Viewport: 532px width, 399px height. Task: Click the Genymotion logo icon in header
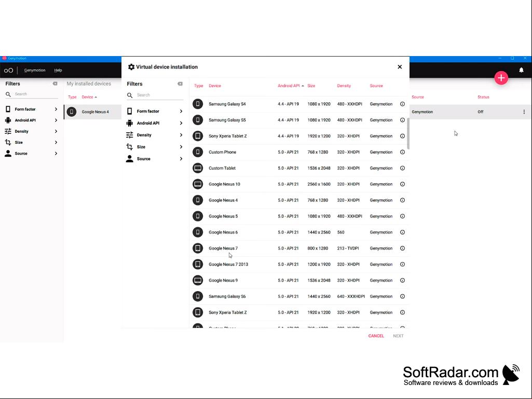pos(8,70)
